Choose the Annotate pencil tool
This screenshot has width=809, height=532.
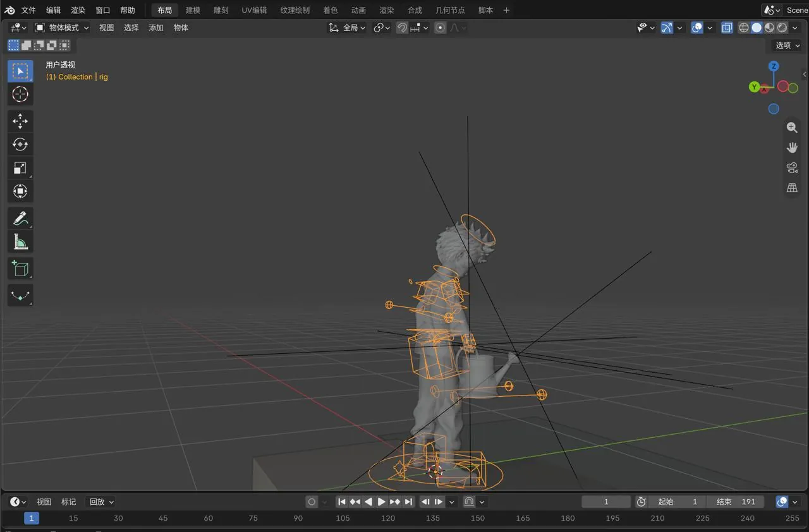tap(20, 219)
